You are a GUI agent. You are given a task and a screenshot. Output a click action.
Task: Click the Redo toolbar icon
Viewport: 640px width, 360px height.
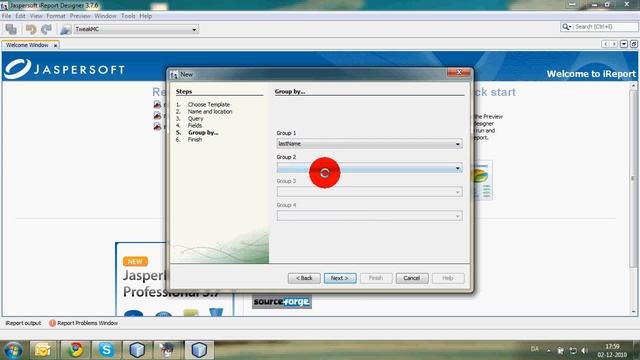[x=47, y=29]
